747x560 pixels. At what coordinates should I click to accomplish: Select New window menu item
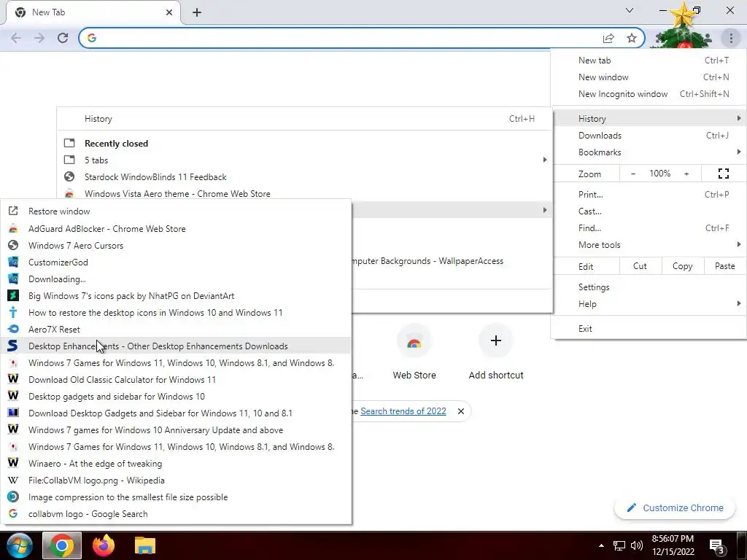(x=649, y=77)
